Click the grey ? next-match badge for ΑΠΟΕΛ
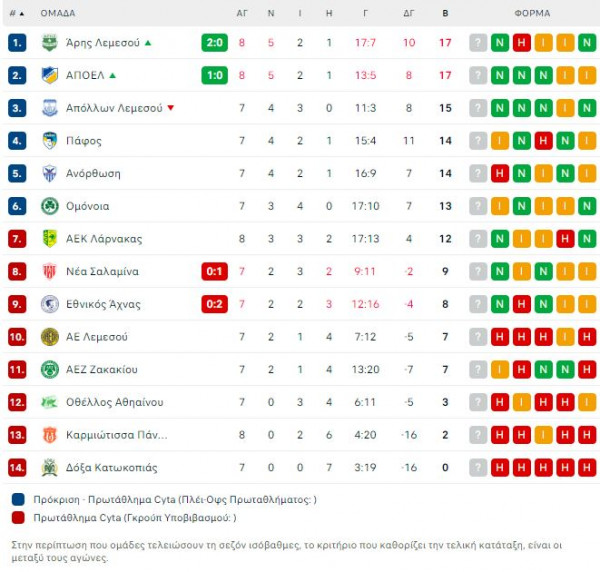The image size is (600, 572). (478, 75)
